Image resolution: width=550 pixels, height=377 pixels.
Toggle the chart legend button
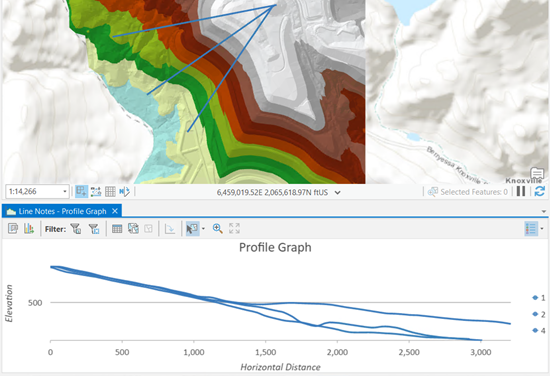click(531, 229)
